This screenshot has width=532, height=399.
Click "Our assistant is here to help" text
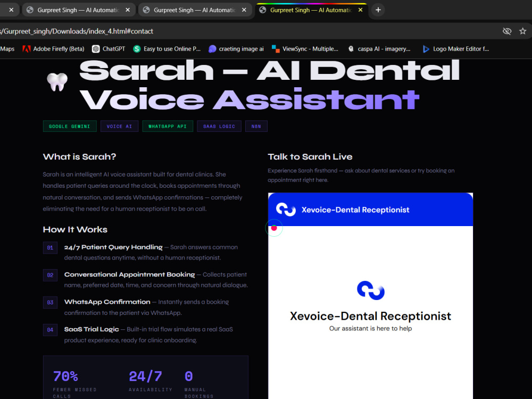click(370, 328)
